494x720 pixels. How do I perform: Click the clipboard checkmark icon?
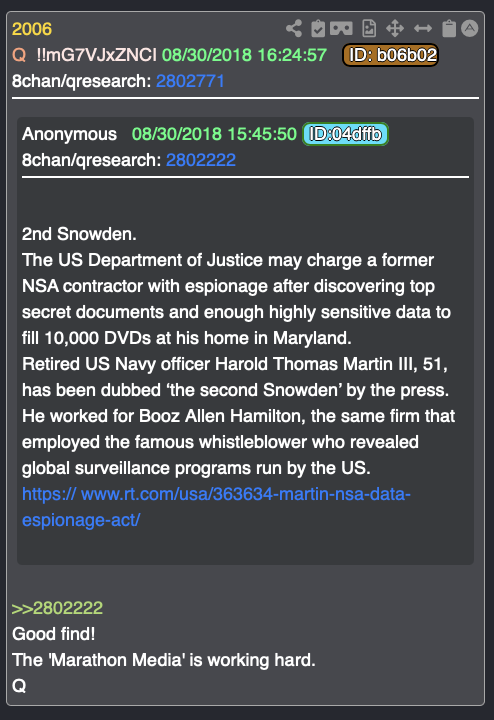tap(318, 28)
